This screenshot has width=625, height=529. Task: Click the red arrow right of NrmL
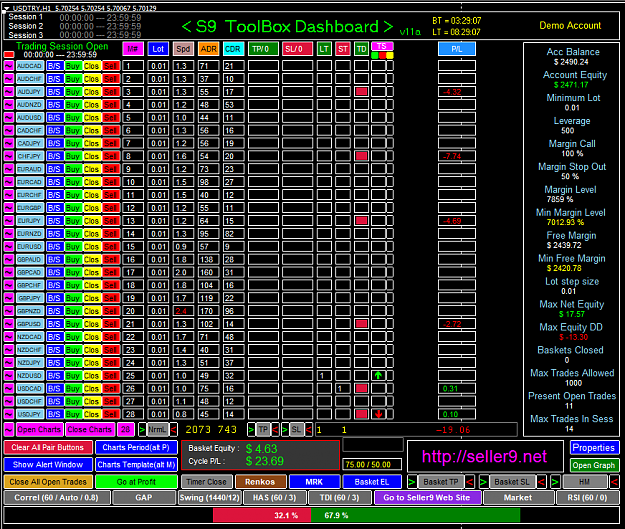173,430
